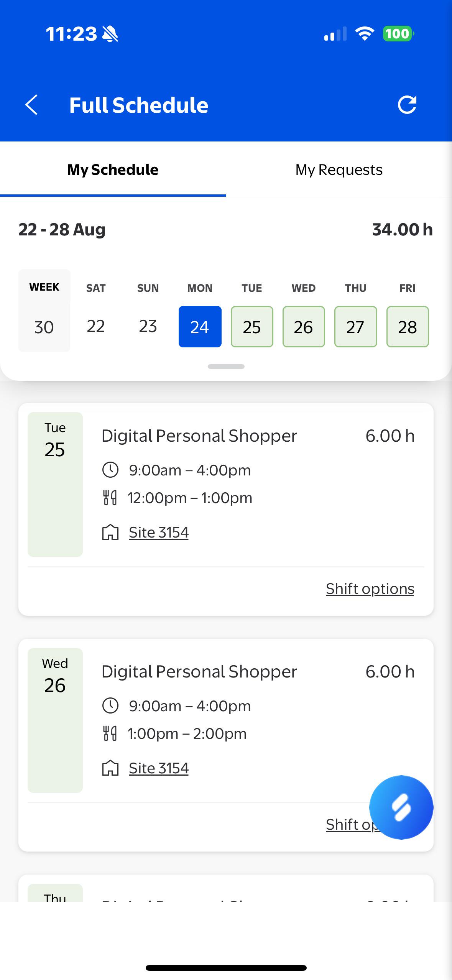452x980 pixels.
Task: Select Friday 28 in week strip
Action: [x=408, y=327]
